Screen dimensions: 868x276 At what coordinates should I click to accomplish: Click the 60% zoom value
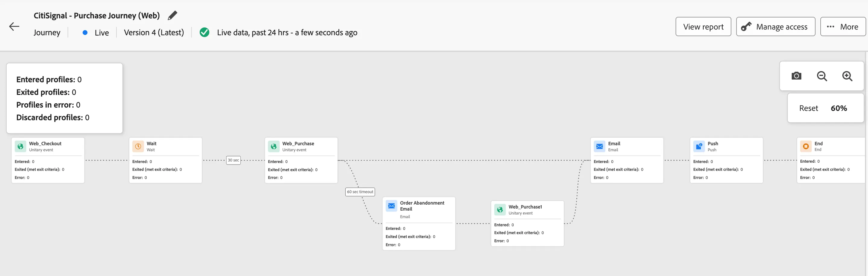click(x=839, y=108)
